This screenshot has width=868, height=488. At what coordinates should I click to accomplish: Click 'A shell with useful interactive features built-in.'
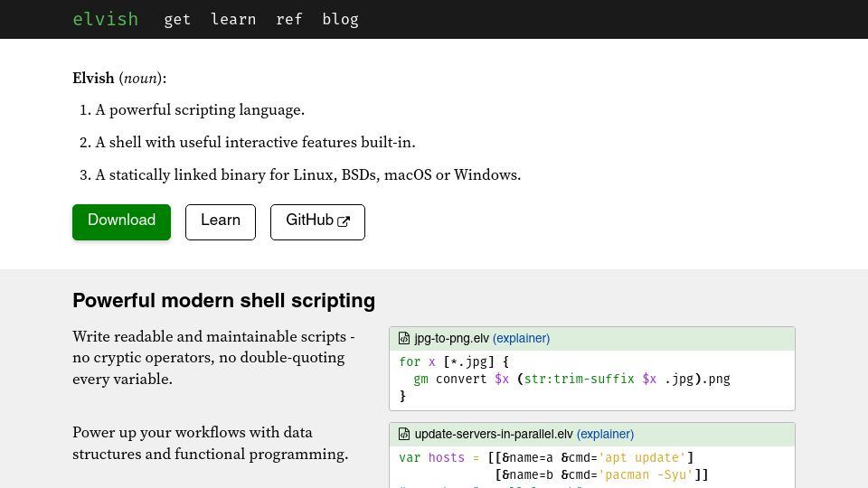click(255, 142)
